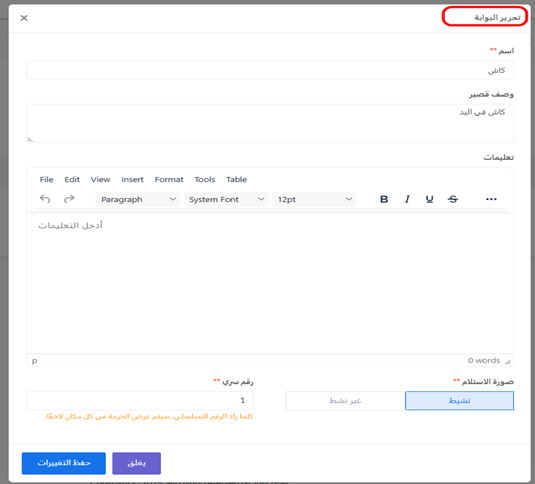
Task: Click the صورة الاستلام label
Action: point(488,382)
